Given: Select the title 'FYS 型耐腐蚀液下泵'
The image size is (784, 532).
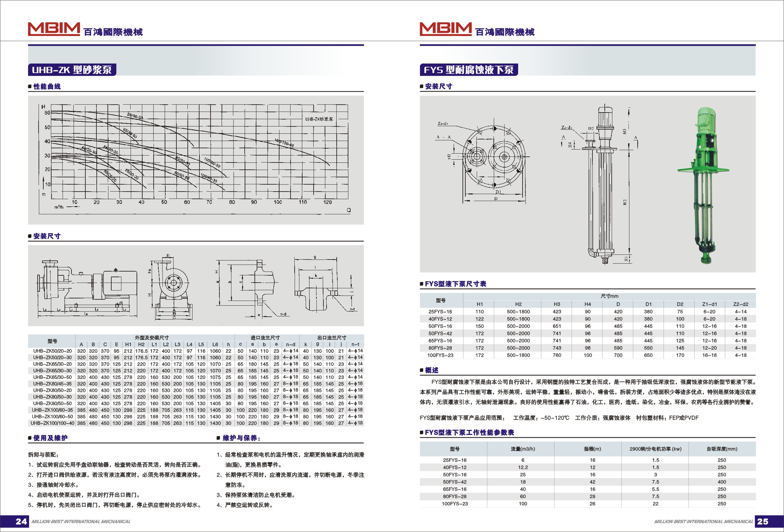Looking at the screenshot, I should click(469, 70).
